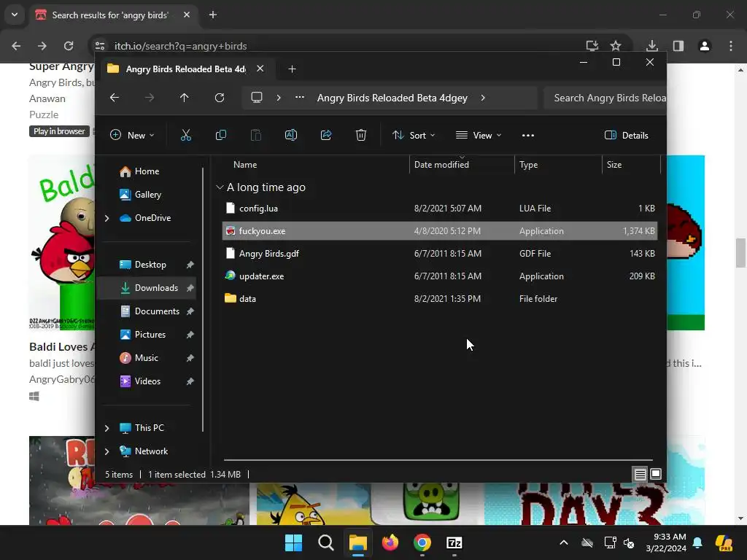747x560 pixels.
Task: Expand Network in navigation pane
Action: click(107, 451)
